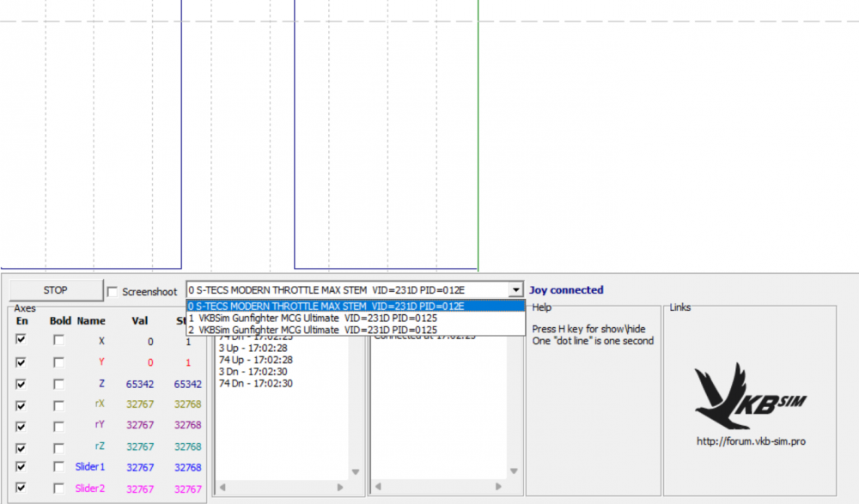
Task: Click the down arrow of the button log scrollbar
Action: [355, 471]
